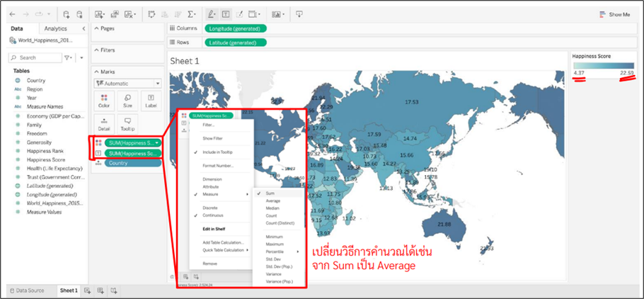644x299 pixels.
Task: Click the Search fields input box
Action: 35,57
